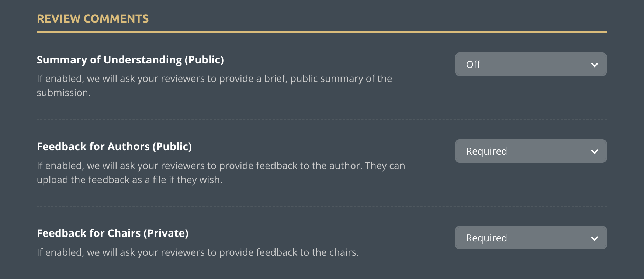Click the "upload the feedback as a file" line
644x279 pixels.
pyautogui.click(x=129, y=180)
